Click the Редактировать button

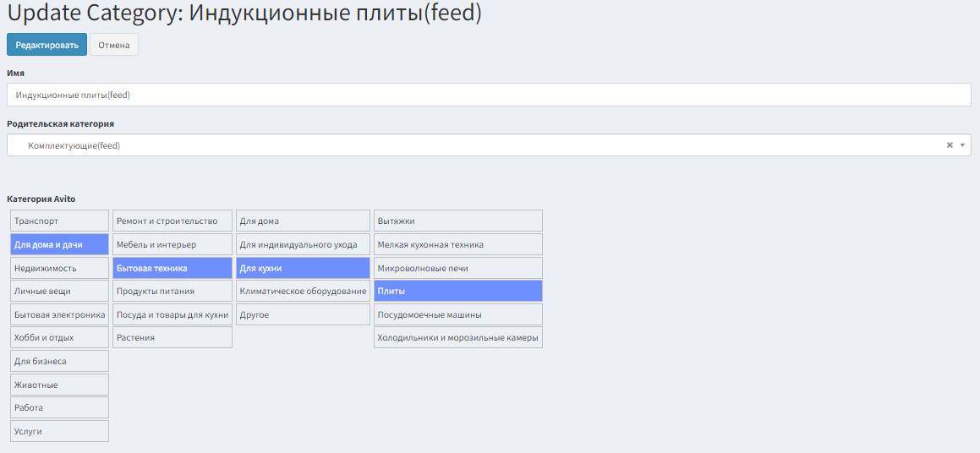[47, 45]
